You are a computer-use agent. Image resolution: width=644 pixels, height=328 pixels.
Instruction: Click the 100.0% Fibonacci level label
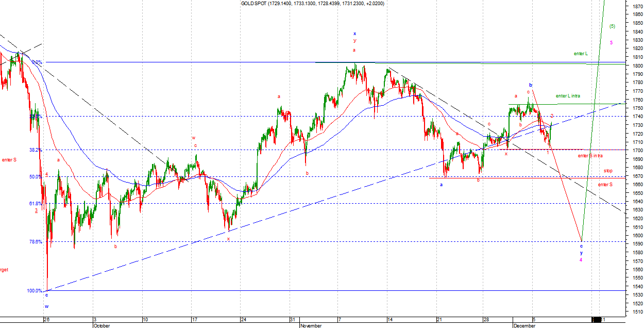coord(35,291)
